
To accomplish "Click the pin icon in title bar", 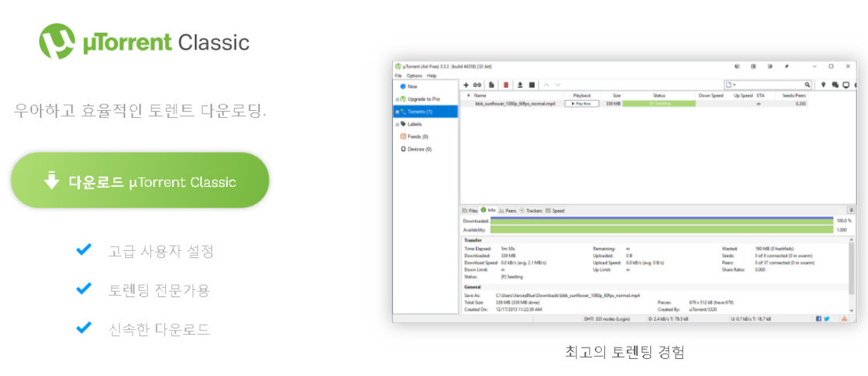I will [786, 66].
